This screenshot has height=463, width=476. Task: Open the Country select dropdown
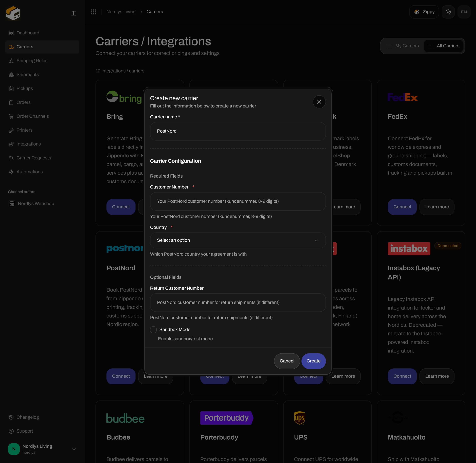[x=238, y=240]
